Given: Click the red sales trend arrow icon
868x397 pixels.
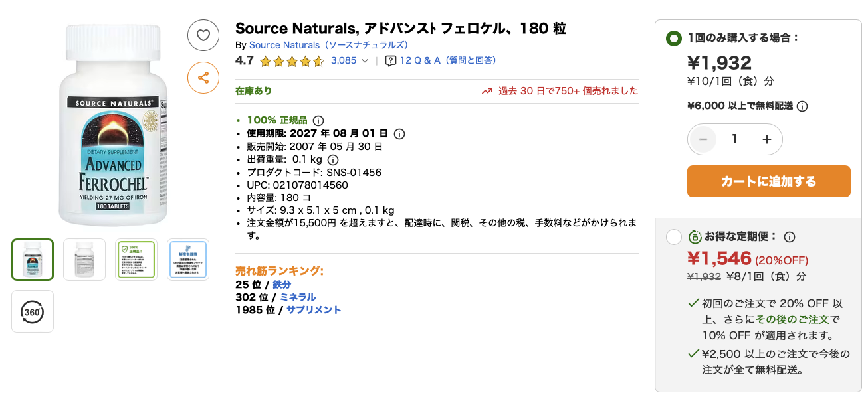Looking at the screenshot, I should (487, 90).
